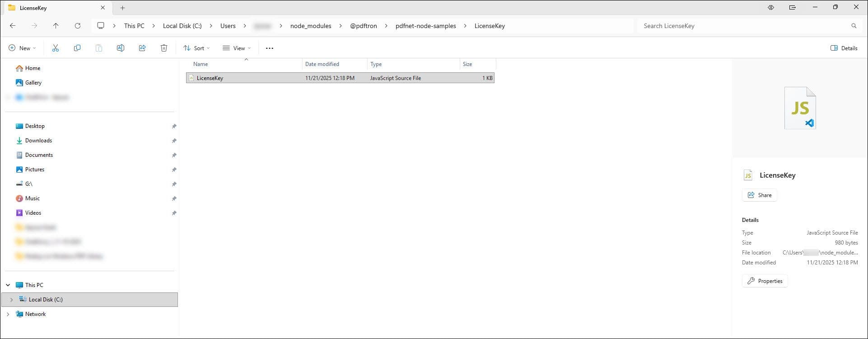This screenshot has width=868, height=339.
Task: Open the New item menu
Action: point(22,48)
